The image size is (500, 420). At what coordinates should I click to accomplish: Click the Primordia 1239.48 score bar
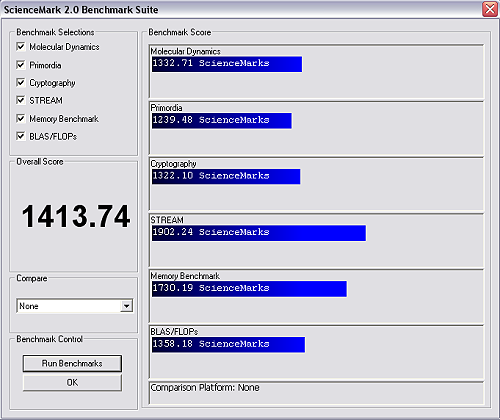click(222, 121)
